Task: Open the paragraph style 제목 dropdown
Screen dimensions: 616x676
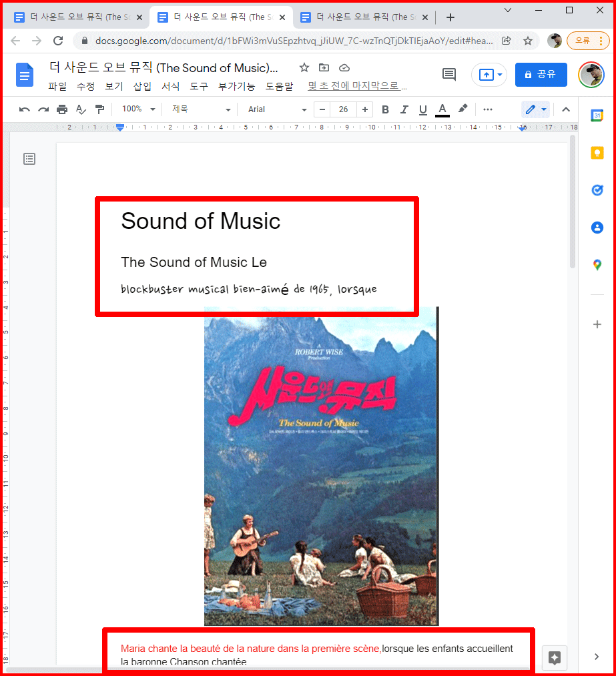Action: pyautogui.click(x=201, y=109)
